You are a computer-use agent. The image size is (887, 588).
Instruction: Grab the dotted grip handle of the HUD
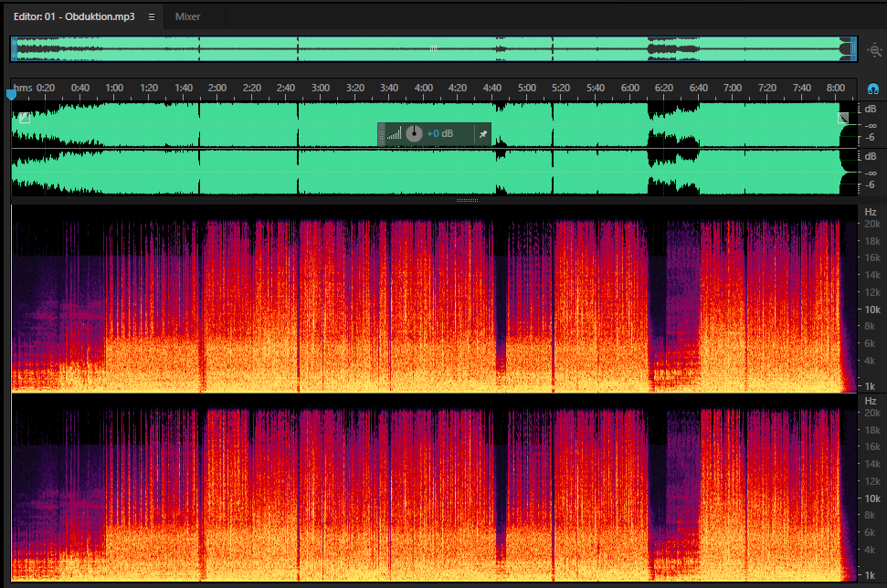click(381, 134)
